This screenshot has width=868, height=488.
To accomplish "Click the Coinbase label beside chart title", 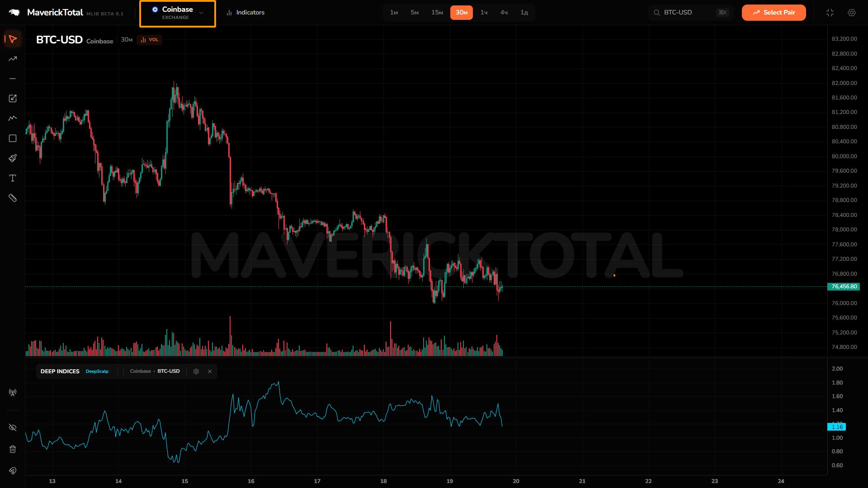I will click(x=100, y=41).
